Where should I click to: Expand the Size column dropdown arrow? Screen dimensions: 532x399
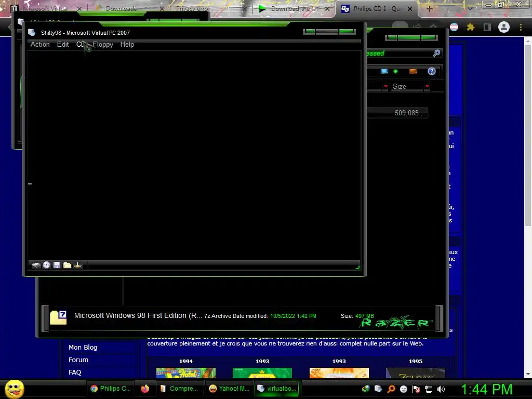pos(427,87)
